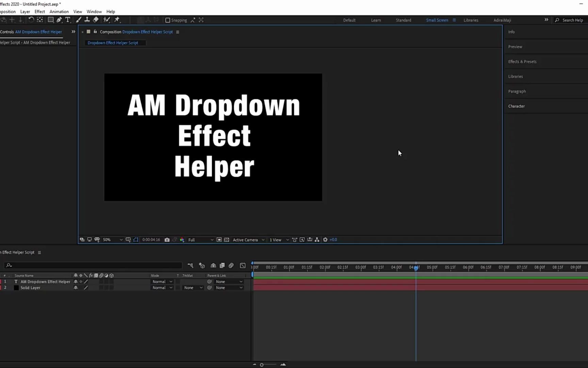The image size is (588, 368).
Task: Toggle transparency grid in composition viewer
Action: pyautogui.click(x=227, y=240)
